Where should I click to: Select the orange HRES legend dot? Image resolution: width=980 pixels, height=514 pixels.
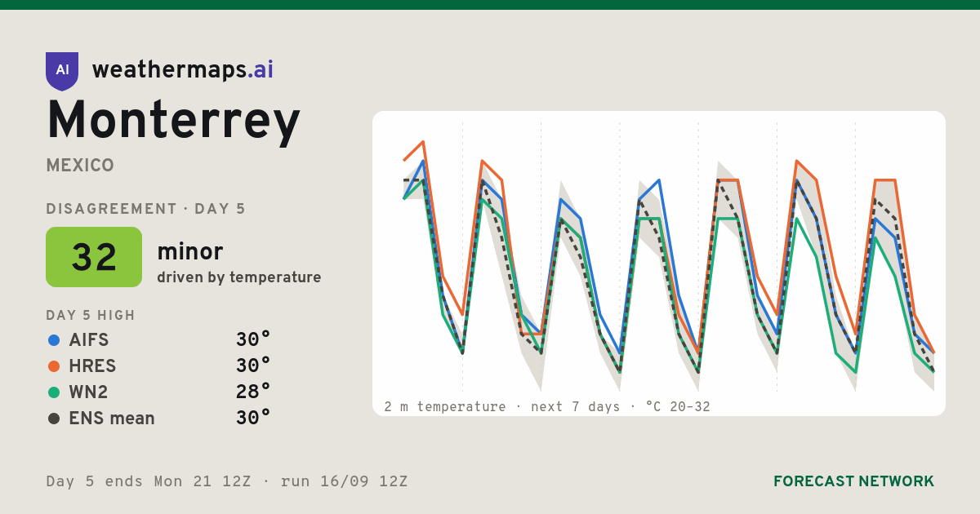point(54,366)
